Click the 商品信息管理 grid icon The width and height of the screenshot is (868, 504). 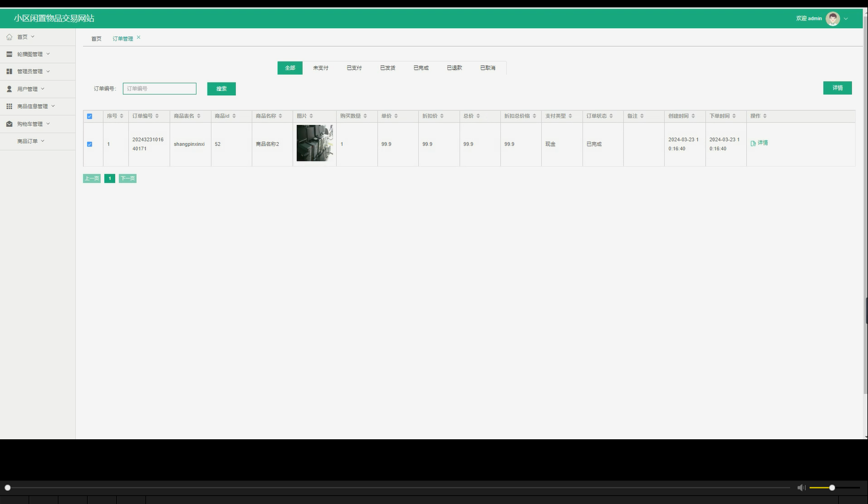(9, 106)
